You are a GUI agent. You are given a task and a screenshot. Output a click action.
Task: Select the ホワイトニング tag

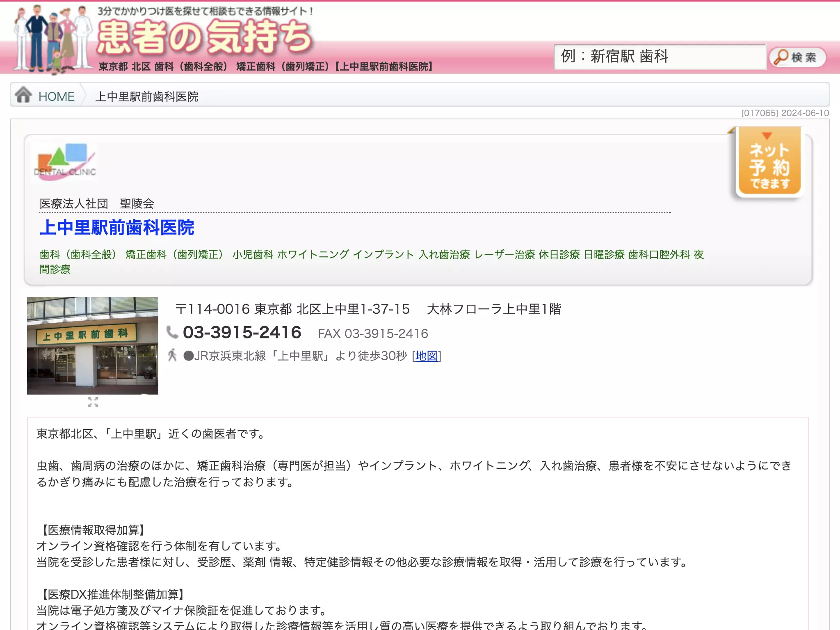pyautogui.click(x=313, y=255)
